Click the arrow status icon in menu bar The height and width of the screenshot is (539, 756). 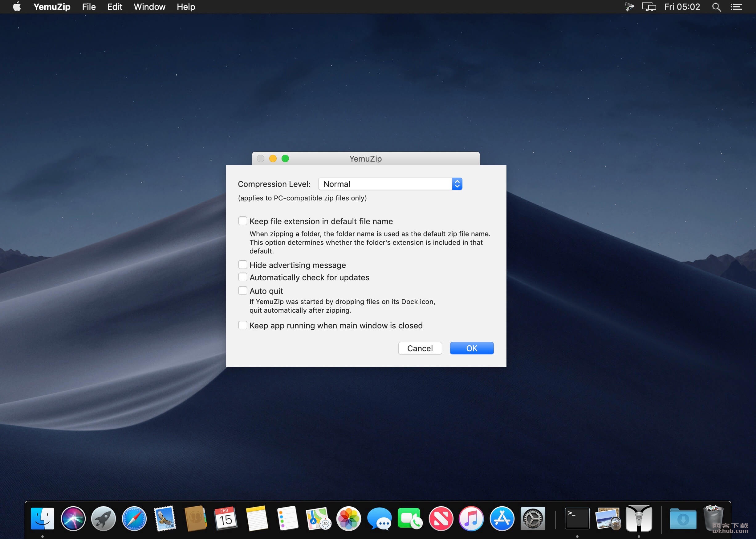(x=629, y=7)
